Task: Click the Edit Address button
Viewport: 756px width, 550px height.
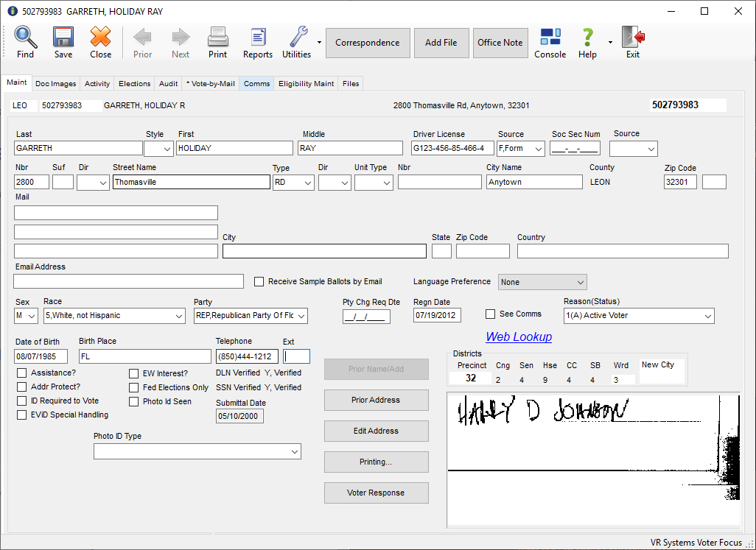Action: pyautogui.click(x=376, y=431)
